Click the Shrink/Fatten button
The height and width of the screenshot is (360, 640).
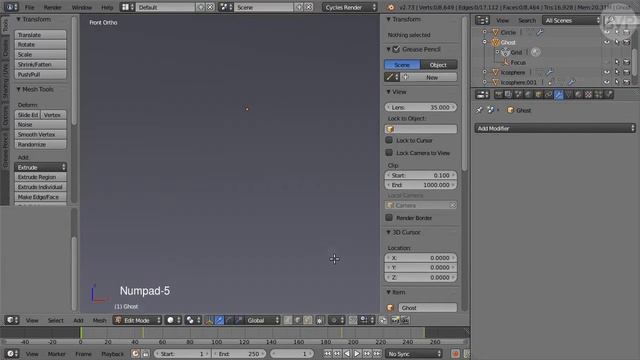click(40, 64)
